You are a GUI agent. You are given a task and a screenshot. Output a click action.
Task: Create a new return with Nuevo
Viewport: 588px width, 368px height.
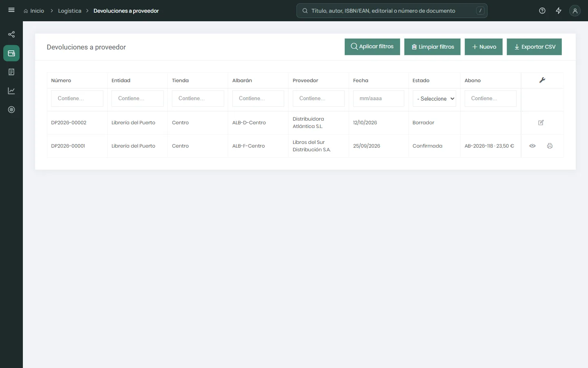(484, 47)
